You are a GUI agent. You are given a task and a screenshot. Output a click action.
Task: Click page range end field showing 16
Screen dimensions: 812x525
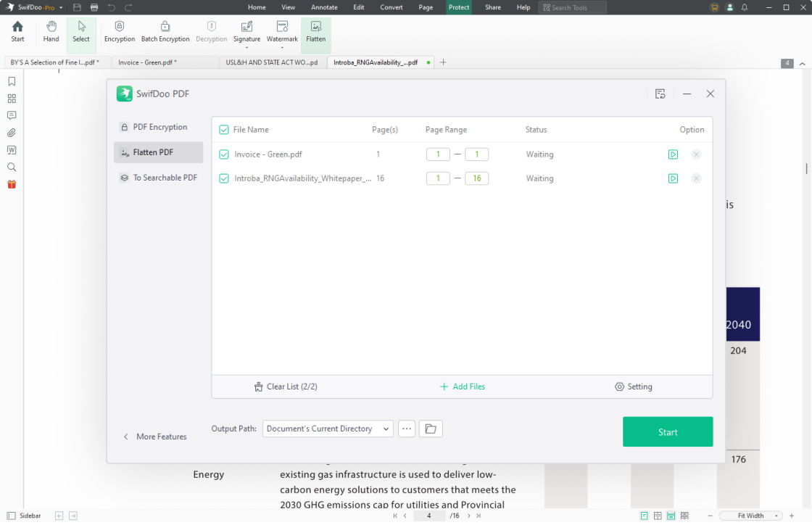tap(476, 178)
